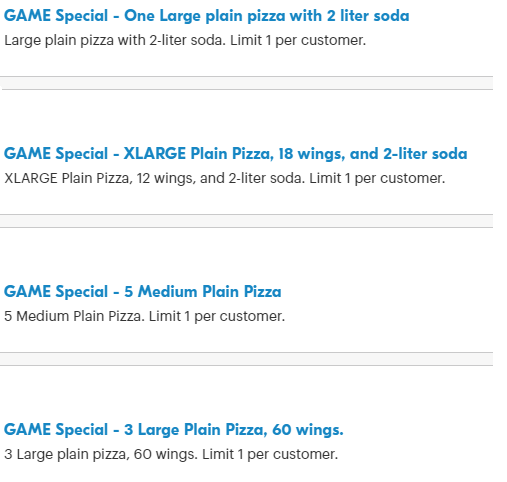Open 3 Large Plain Pizza, 60 wings special

(x=174, y=429)
